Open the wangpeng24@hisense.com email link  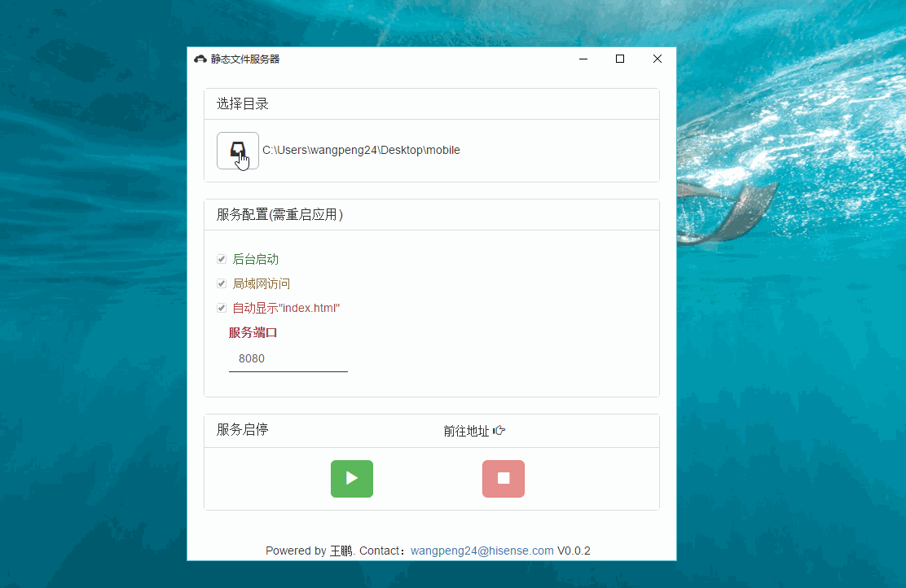pos(482,551)
